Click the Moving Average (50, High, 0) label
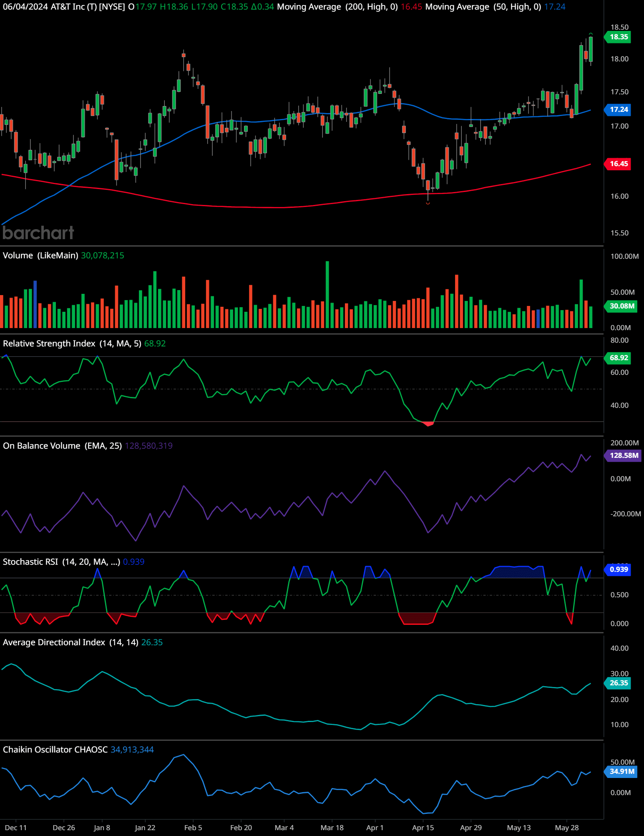The width and height of the screenshot is (644, 836). point(483,7)
